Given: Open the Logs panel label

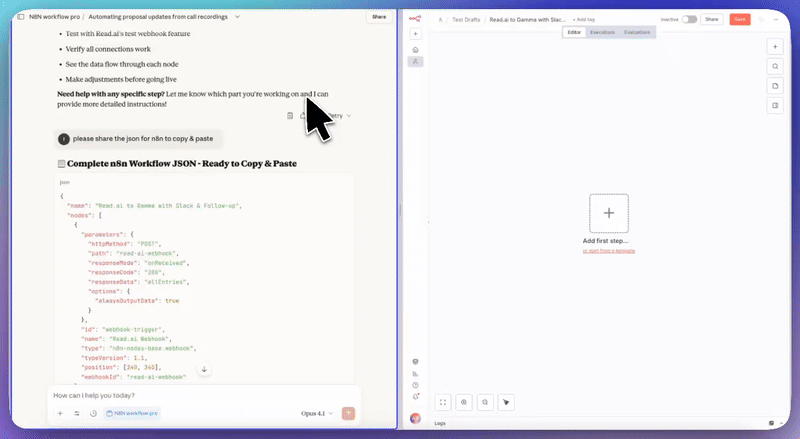Looking at the screenshot, I should click(x=440, y=423).
